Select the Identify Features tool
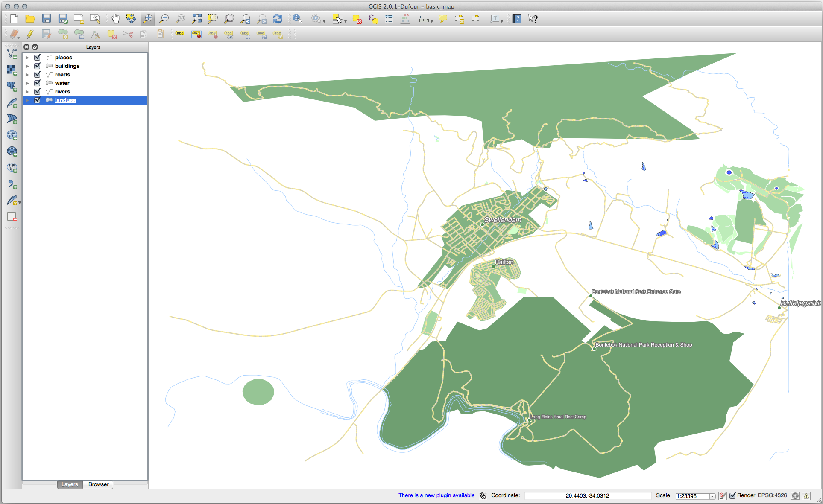823x504 pixels. (297, 18)
